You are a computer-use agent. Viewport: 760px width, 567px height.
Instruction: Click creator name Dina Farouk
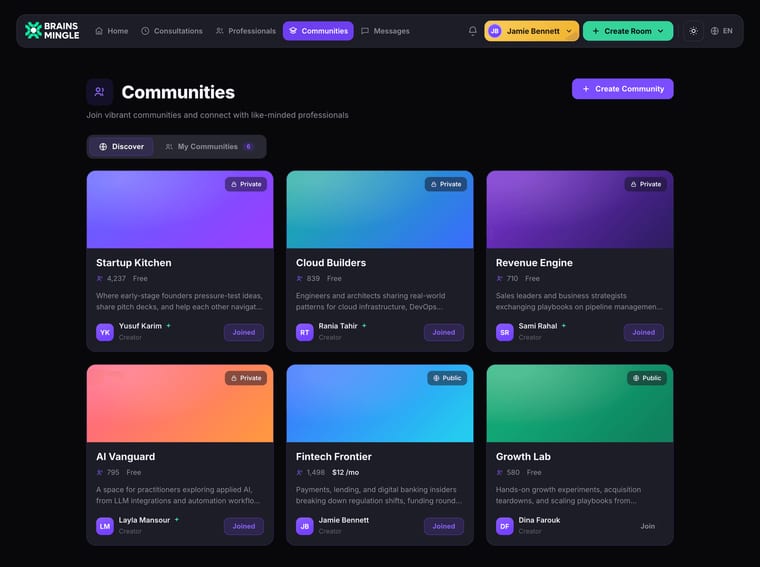point(539,520)
